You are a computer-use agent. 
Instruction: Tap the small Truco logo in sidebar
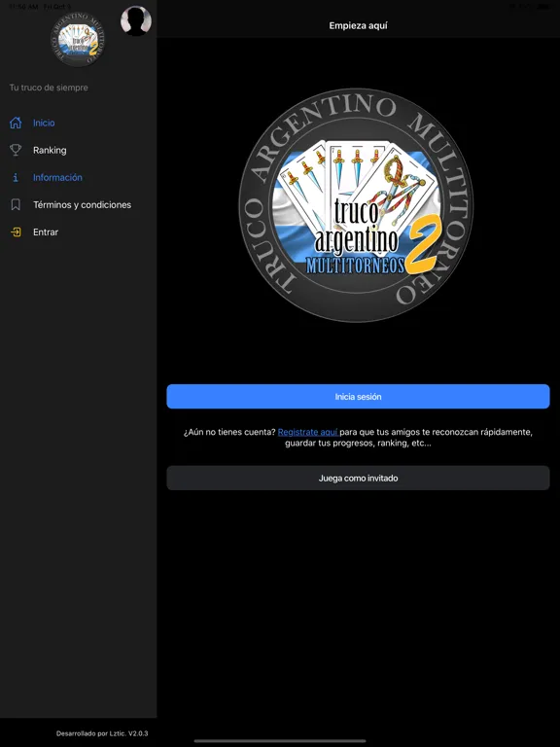78,39
